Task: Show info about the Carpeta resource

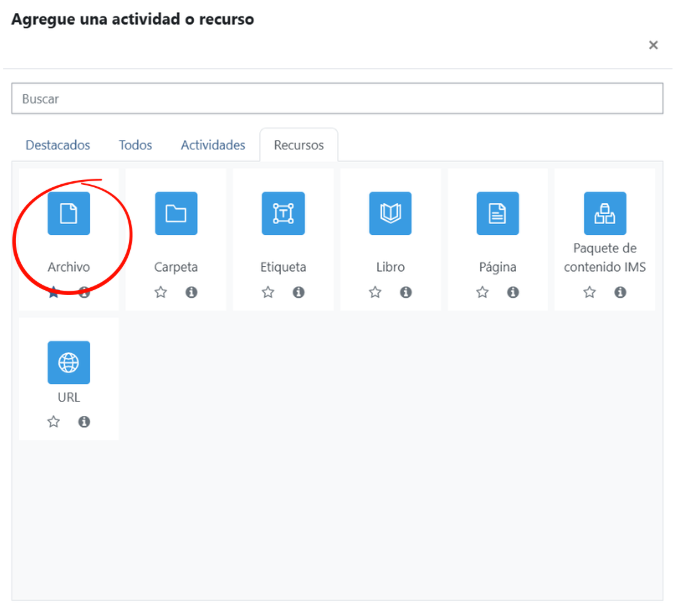Action: pos(191,292)
